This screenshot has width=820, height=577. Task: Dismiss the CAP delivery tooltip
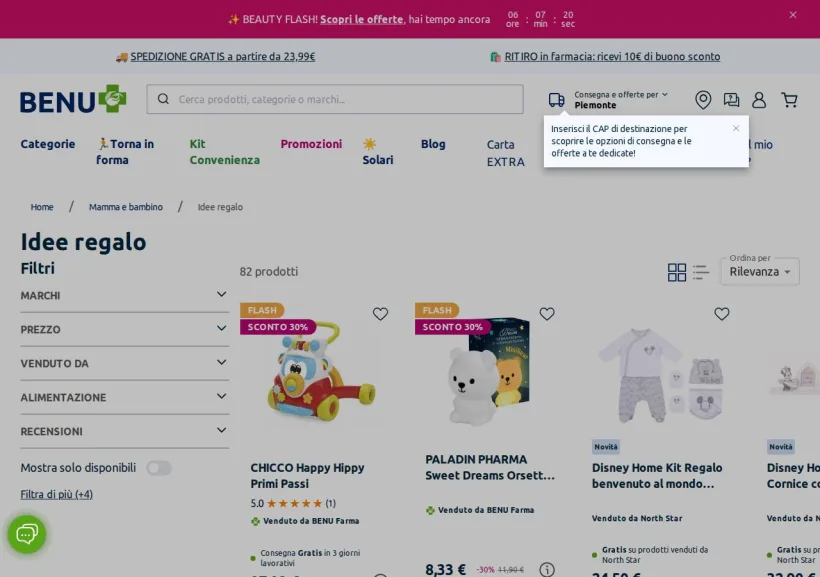click(736, 128)
